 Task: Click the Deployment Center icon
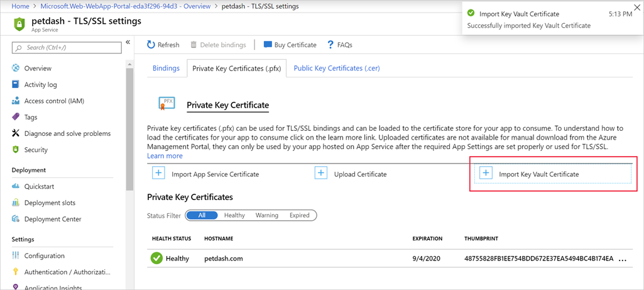[x=16, y=219]
